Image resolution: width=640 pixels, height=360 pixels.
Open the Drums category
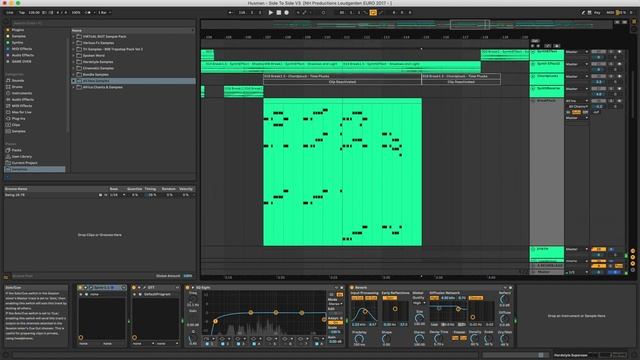pyautogui.click(x=17, y=87)
